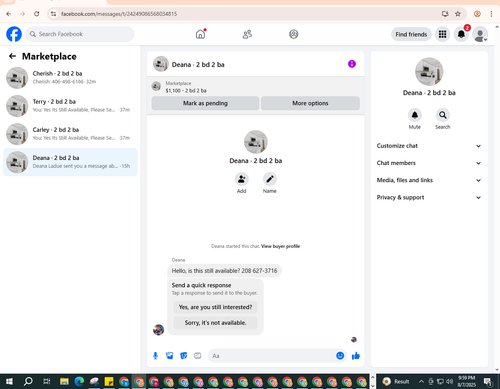Record a voice clip microphone icon
Screen dimensions: 500x389
tap(155, 356)
